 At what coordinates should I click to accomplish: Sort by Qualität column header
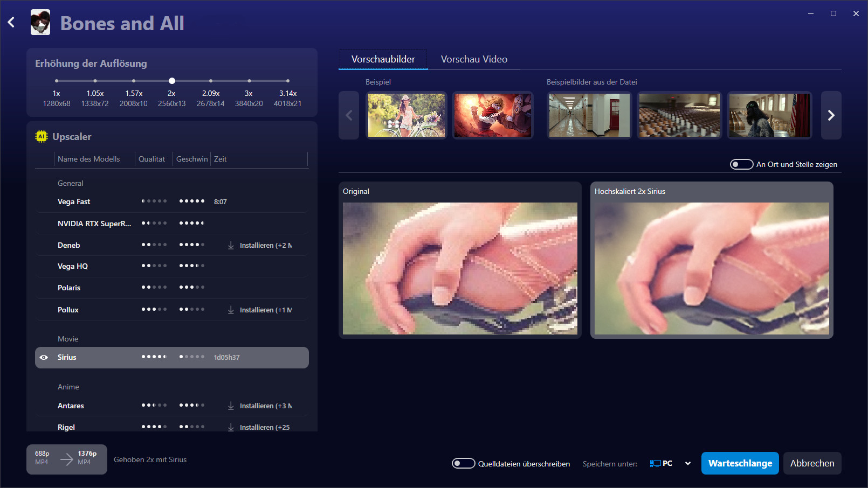point(151,159)
